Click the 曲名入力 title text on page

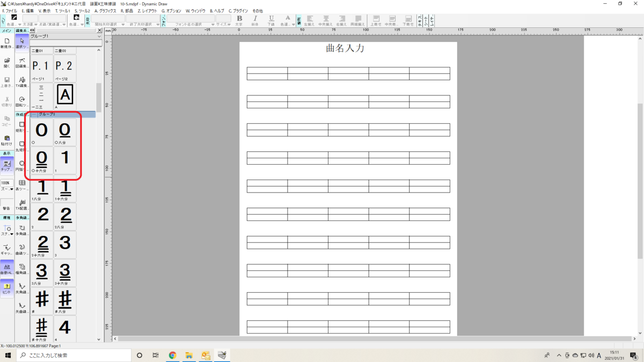pos(345,48)
